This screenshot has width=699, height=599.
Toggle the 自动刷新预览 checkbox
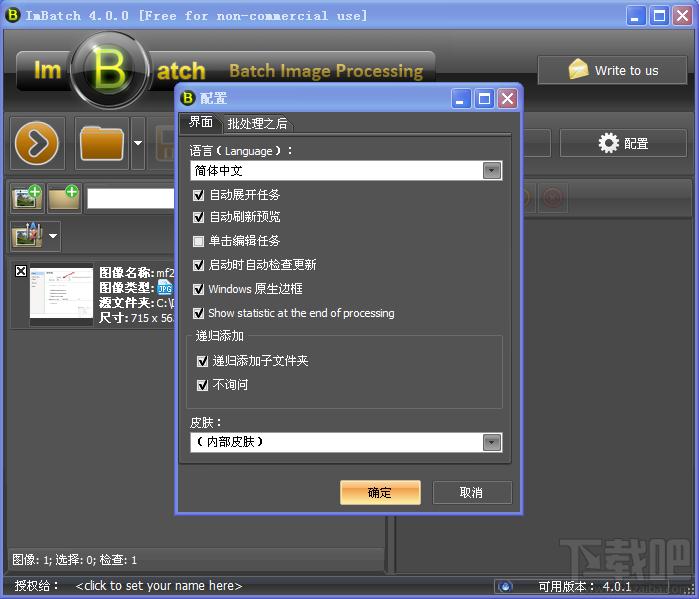point(199,217)
